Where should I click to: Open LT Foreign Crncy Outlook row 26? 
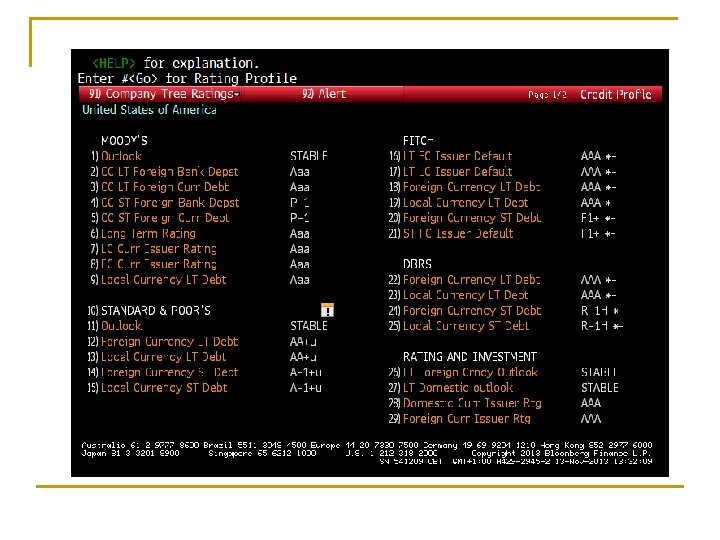click(x=463, y=372)
